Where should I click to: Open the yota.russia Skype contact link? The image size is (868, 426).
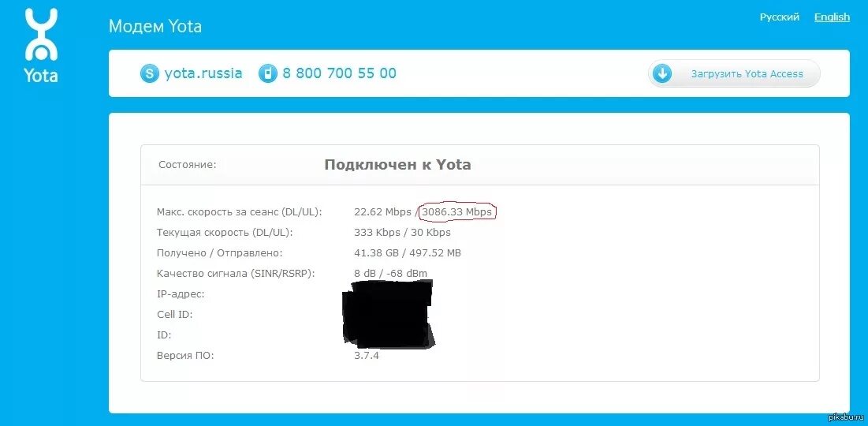pos(203,73)
